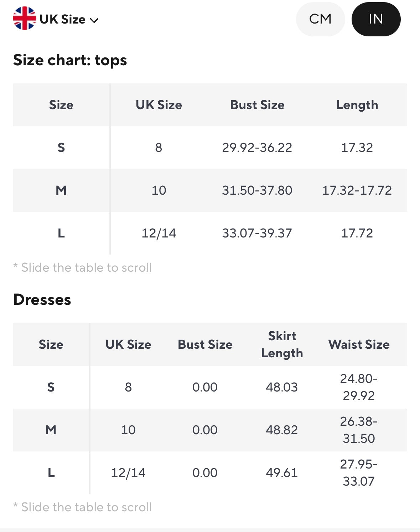Open the UK Size region selector label
This screenshot has width=420, height=532.
(63, 19)
